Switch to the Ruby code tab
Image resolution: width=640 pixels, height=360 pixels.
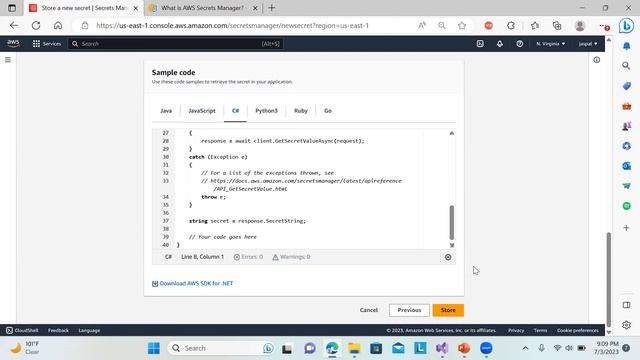301,111
